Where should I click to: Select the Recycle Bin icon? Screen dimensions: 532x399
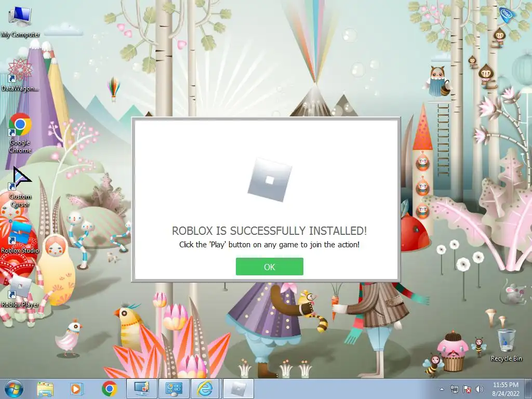(x=506, y=345)
